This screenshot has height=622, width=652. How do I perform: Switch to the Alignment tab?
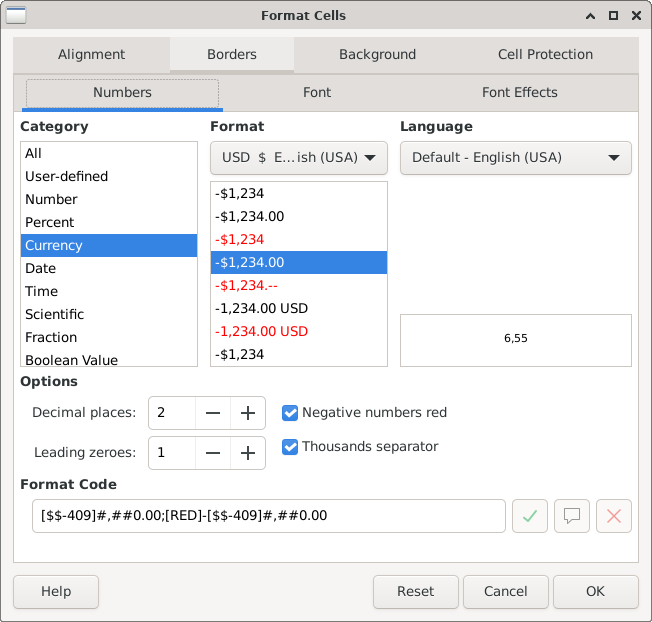click(91, 55)
